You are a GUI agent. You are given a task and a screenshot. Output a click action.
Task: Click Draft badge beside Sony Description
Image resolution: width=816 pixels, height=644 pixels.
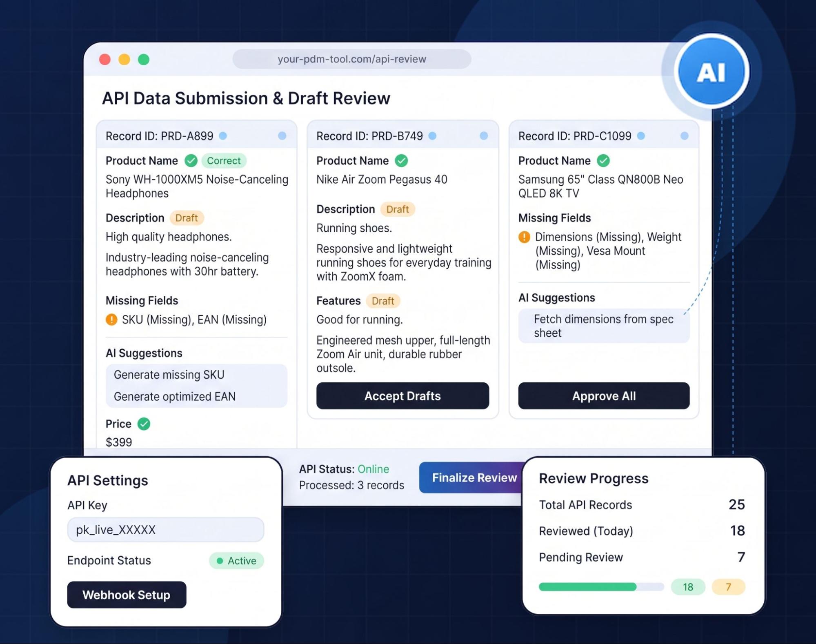tap(187, 218)
